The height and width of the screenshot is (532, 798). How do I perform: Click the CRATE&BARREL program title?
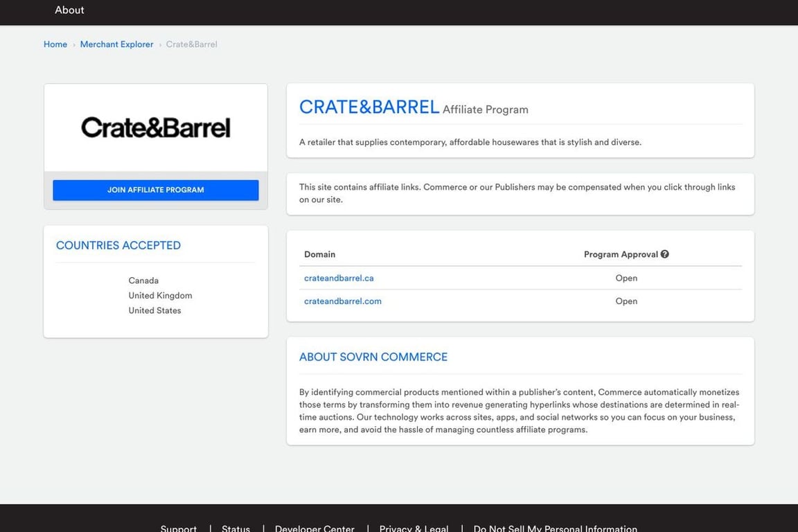coord(369,107)
